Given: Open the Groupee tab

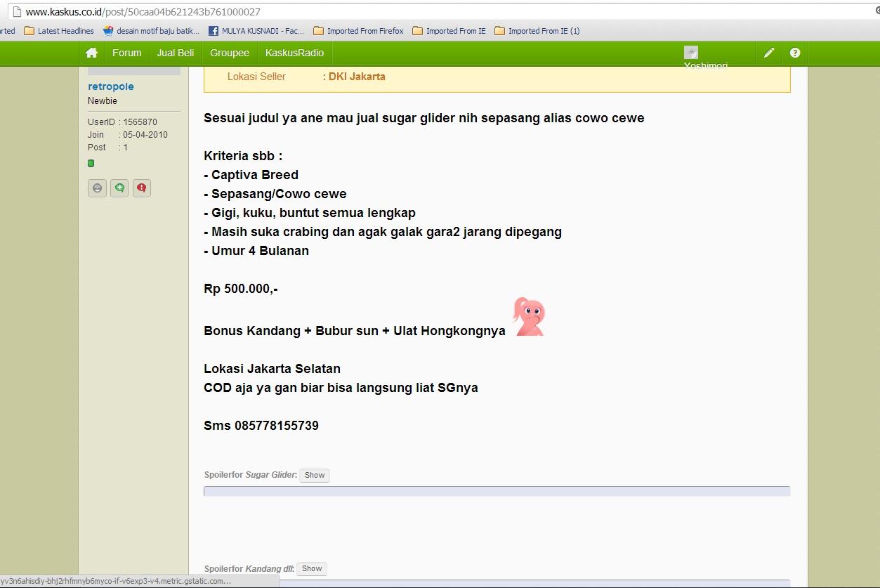Looking at the screenshot, I should click(230, 53).
